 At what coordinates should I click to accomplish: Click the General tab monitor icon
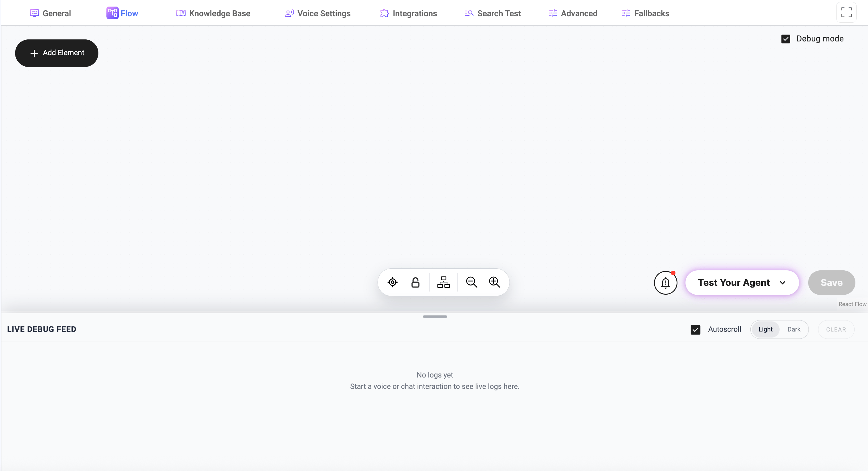tap(34, 13)
